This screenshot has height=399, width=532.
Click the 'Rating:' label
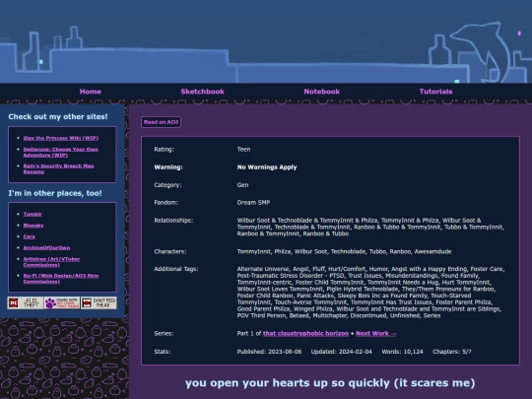[164, 150]
